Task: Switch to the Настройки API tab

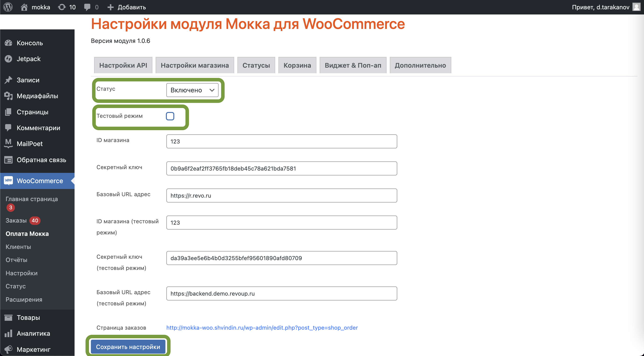Action: (123, 65)
